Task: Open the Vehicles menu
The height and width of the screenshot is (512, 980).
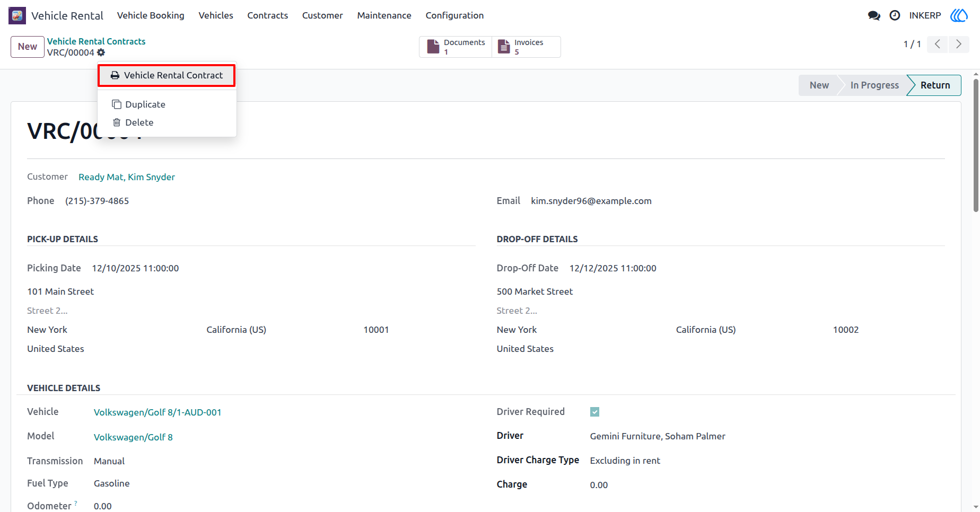Action: tap(216, 15)
